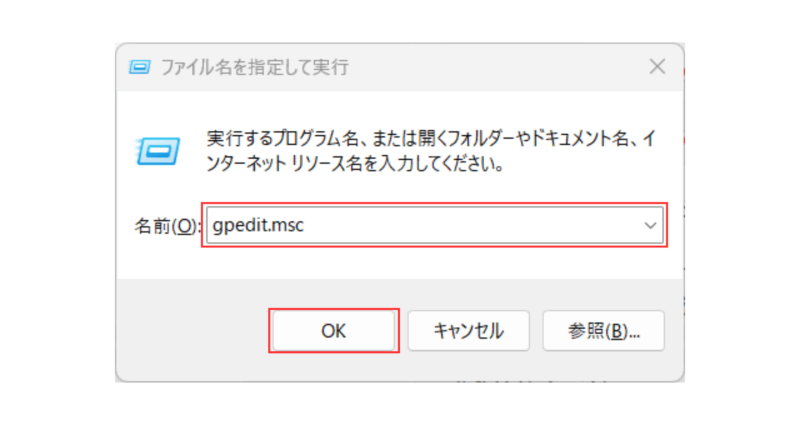The height and width of the screenshot is (425, 800).
Task: Close the ファイル名を指定して実行 dialog
Action: pos(657,66)
